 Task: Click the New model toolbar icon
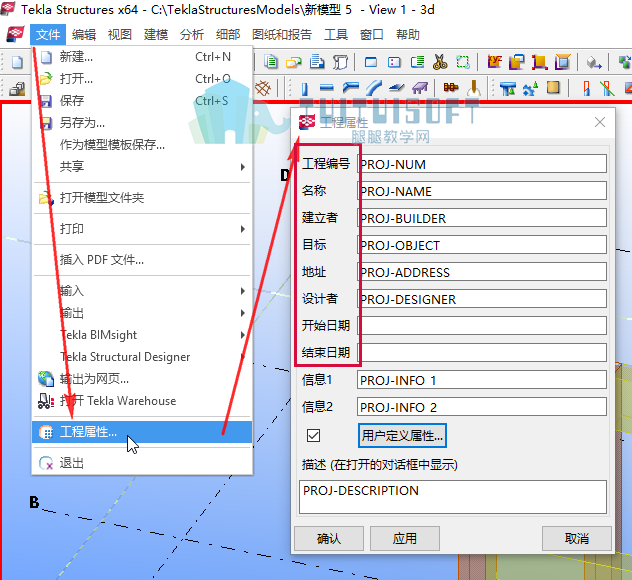(x=17, y=62)
